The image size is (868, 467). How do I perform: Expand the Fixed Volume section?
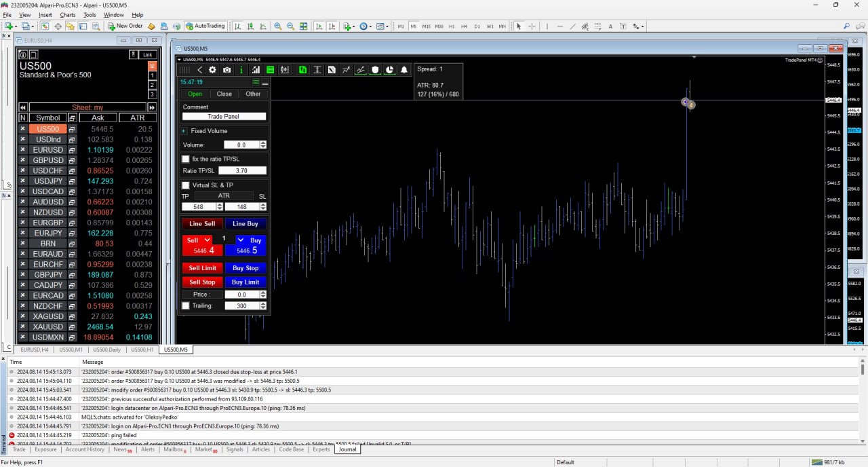182,130
